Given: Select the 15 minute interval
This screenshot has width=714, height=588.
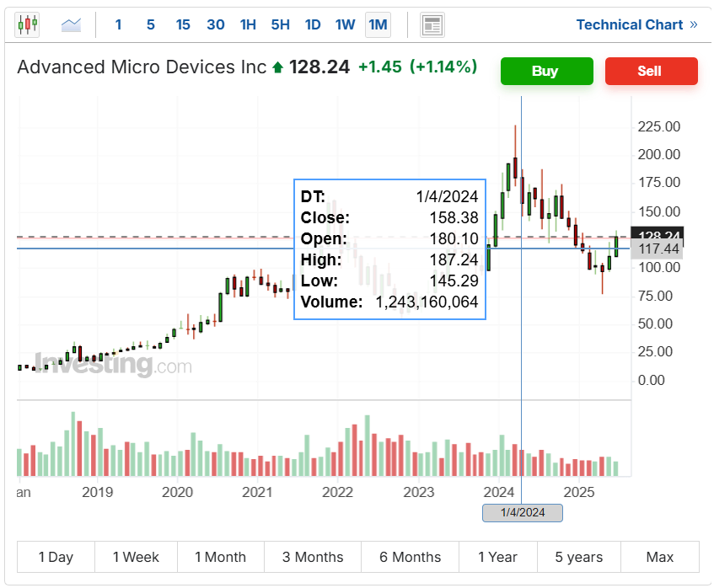Looking at the screenshot, I should (x=183, y=24).
